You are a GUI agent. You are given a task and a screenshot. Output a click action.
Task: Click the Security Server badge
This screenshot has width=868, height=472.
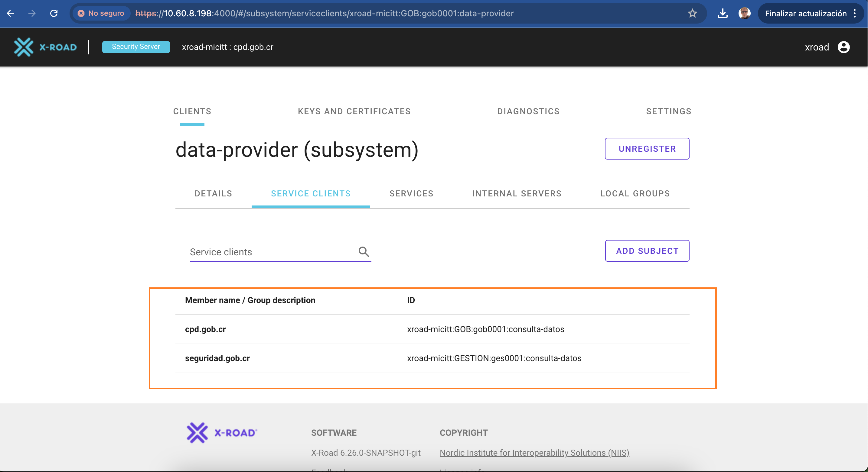point(136,47)
